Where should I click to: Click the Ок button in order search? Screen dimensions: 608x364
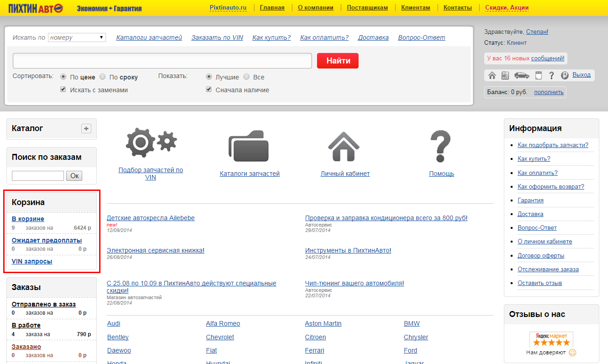pyautogui.click(x=74, y=176)
